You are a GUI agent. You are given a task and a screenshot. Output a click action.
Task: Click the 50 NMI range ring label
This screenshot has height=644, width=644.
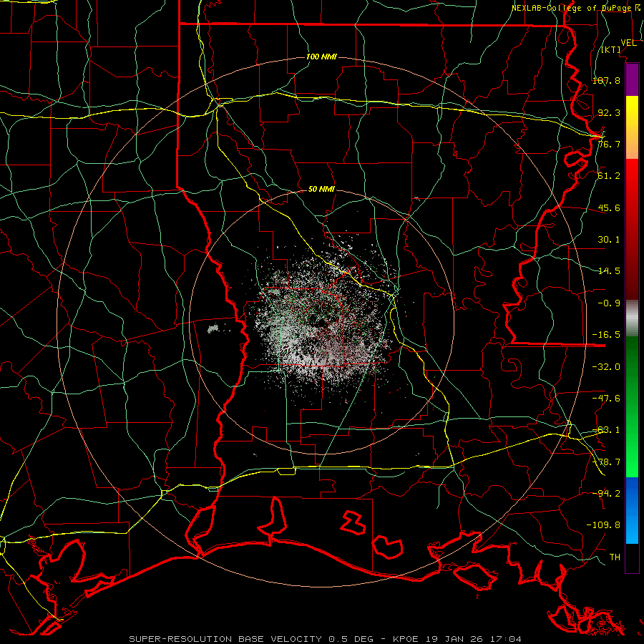click(321, 189)
